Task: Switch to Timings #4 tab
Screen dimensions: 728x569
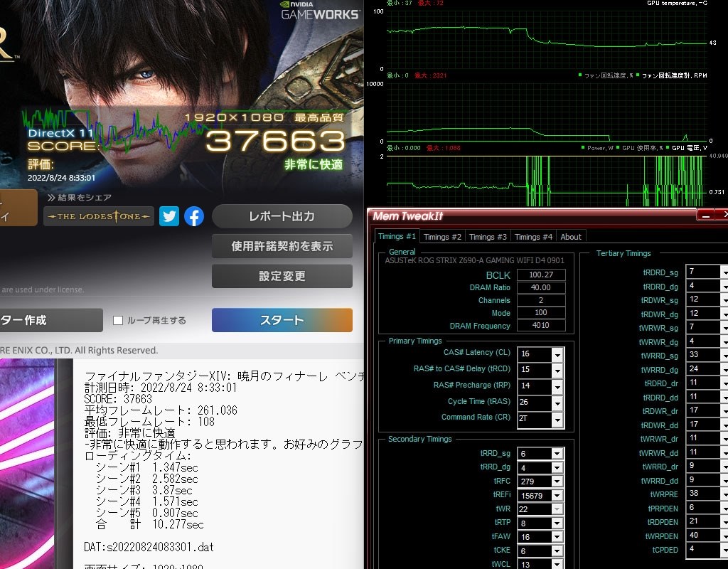Action: click(x=533, y=237)
